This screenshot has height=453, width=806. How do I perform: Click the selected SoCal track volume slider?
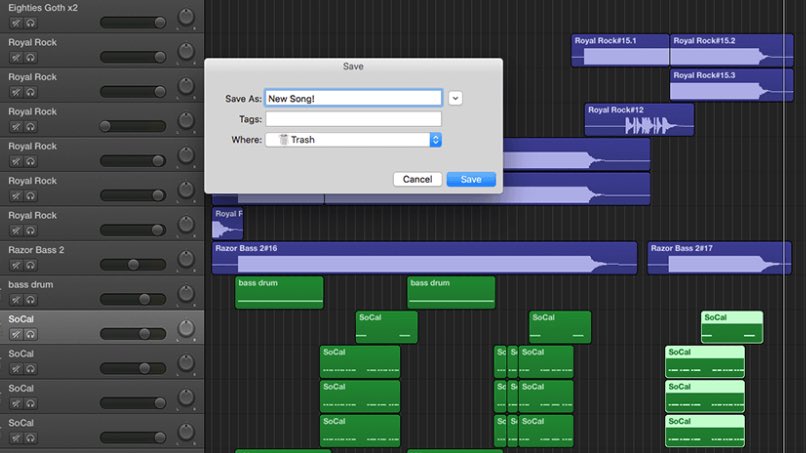[133, 333]
